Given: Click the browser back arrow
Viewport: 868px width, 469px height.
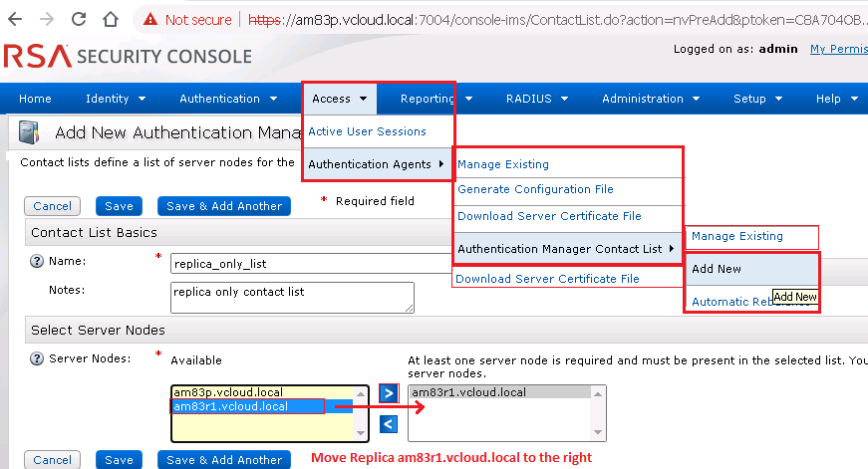Looking at the screenshot, I should 16,19.
